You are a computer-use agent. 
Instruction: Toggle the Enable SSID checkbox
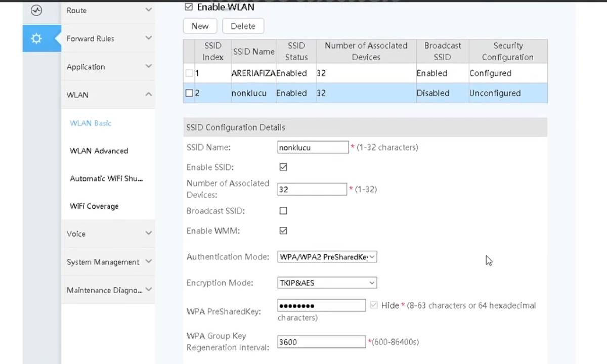[x=283, y=167]
